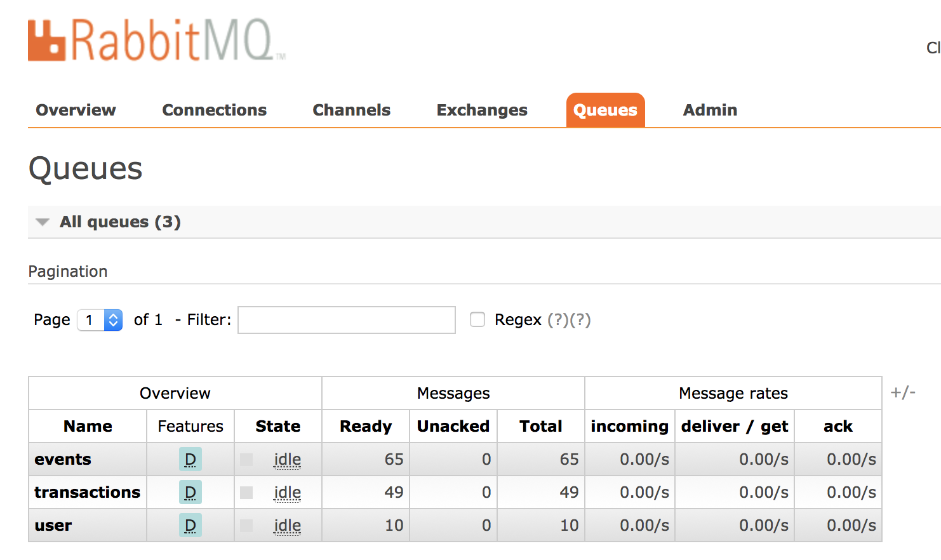Sort queues by the State column
Screen dimensions: 941x560
278,426
